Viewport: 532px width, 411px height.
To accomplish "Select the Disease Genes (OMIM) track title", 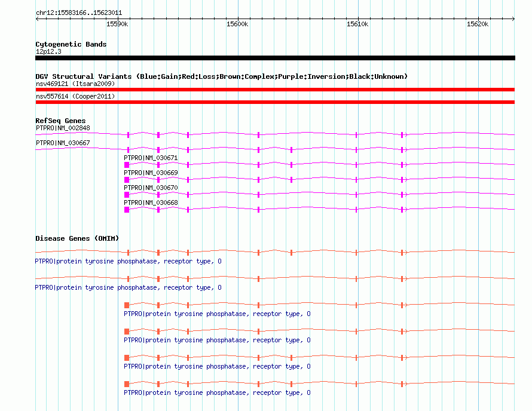I will tap(77, 238).
